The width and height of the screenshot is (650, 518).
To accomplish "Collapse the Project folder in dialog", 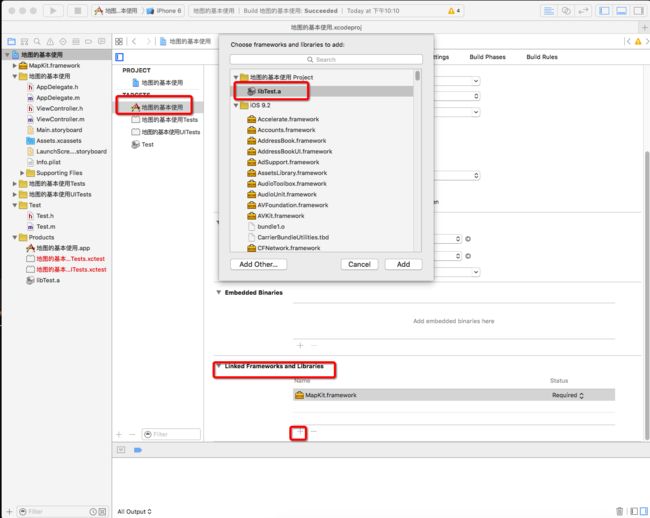I will click(236, 77).
